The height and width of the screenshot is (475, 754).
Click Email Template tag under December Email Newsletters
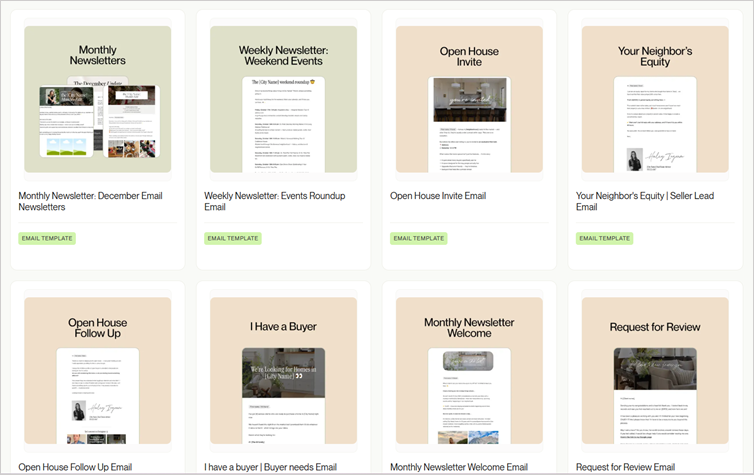click(47, 238)
